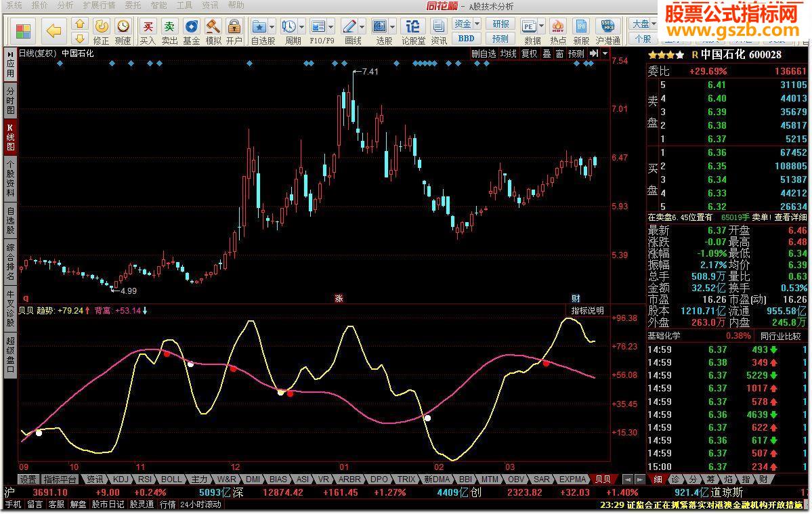Switch to the EXPMA indicator tab
812x514 pixels.
pos(572,479)
